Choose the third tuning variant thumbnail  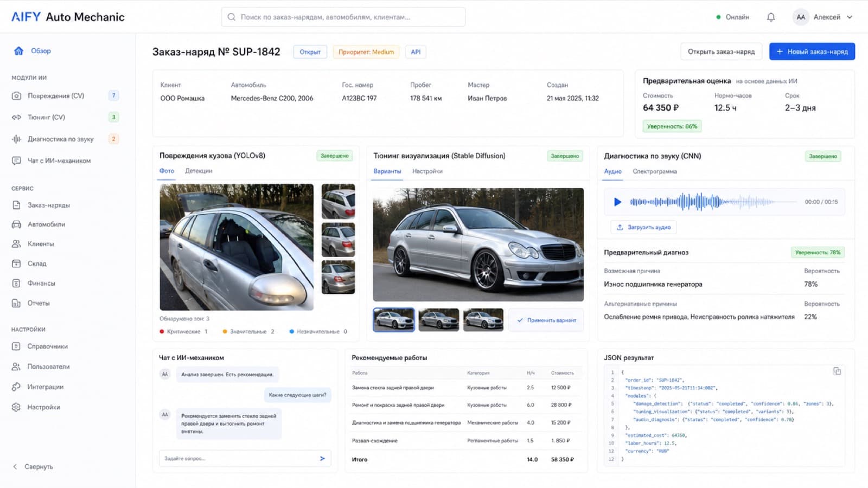pyautogui.click(x=483, y=320)
